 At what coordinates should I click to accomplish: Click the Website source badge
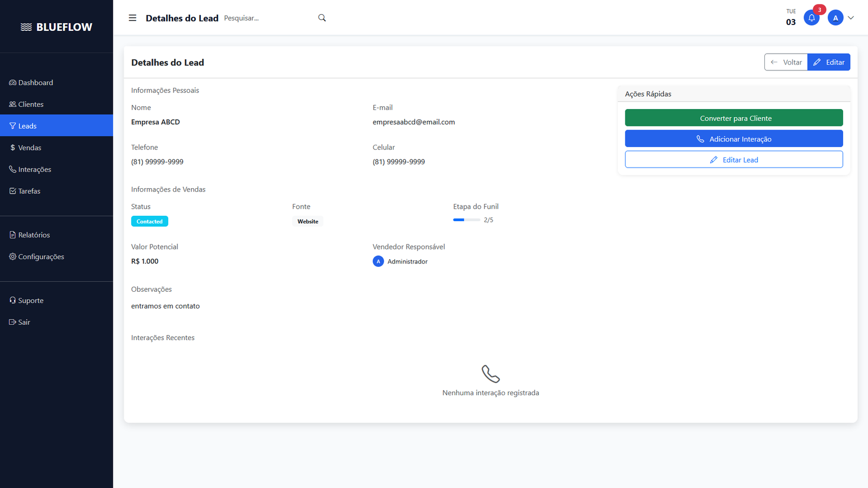[308, 221]
